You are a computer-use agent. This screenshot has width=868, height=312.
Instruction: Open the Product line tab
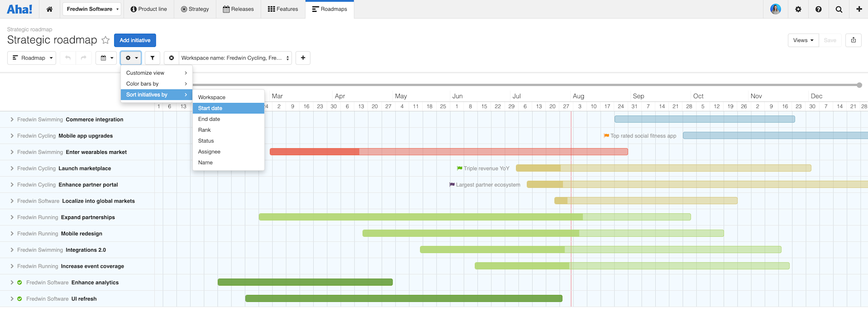click(148, 9)
